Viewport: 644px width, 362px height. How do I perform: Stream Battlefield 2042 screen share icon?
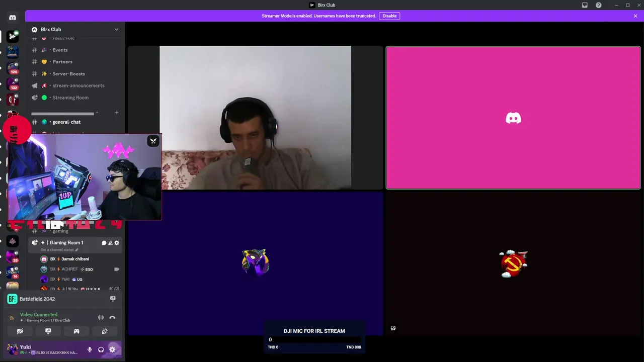[x=113, y=299]
